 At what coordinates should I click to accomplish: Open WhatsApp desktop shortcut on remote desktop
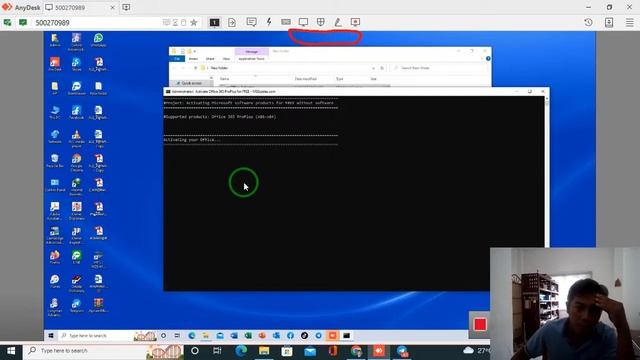[x=98, y=40]
